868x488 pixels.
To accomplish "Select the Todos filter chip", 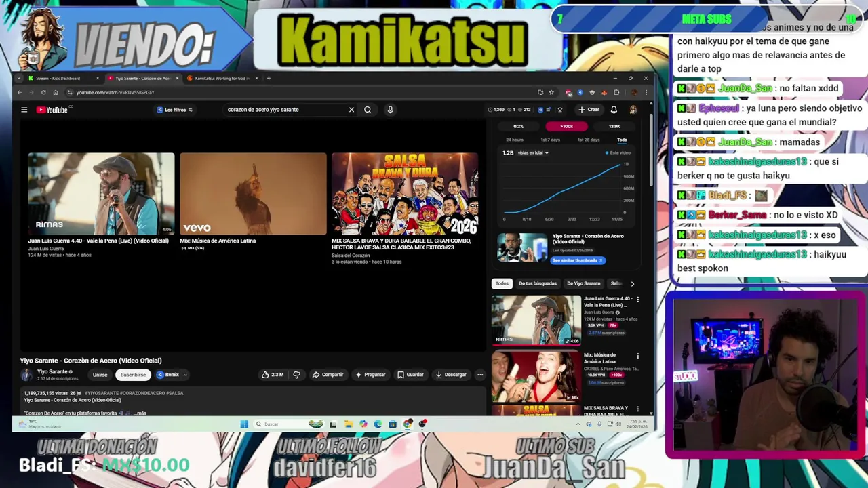I will click(x=502, y=283).
